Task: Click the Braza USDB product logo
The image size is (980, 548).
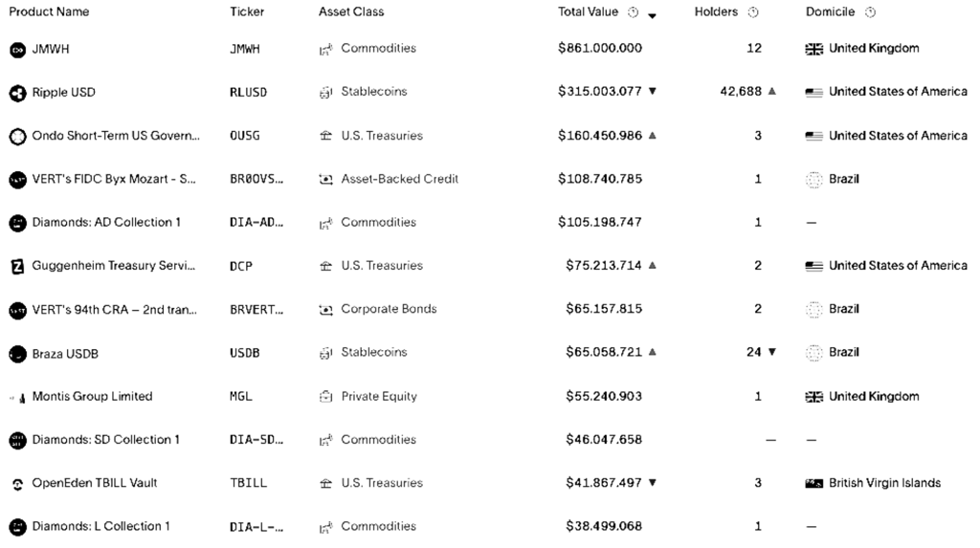Action: click(17, 354)
